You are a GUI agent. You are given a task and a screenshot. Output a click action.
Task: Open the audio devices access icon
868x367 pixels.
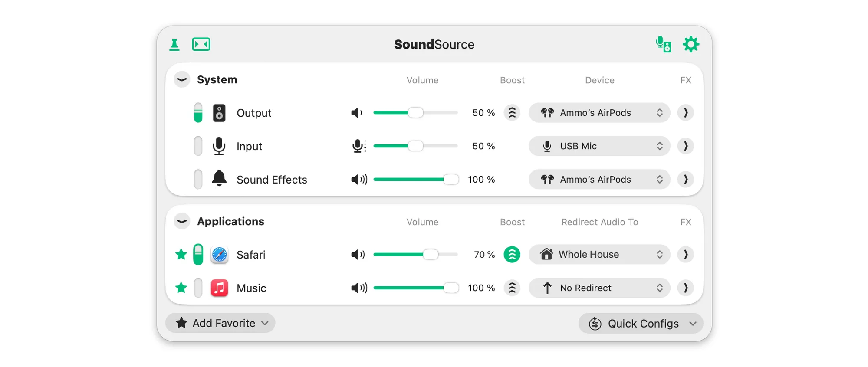click(x=663, y=44)
